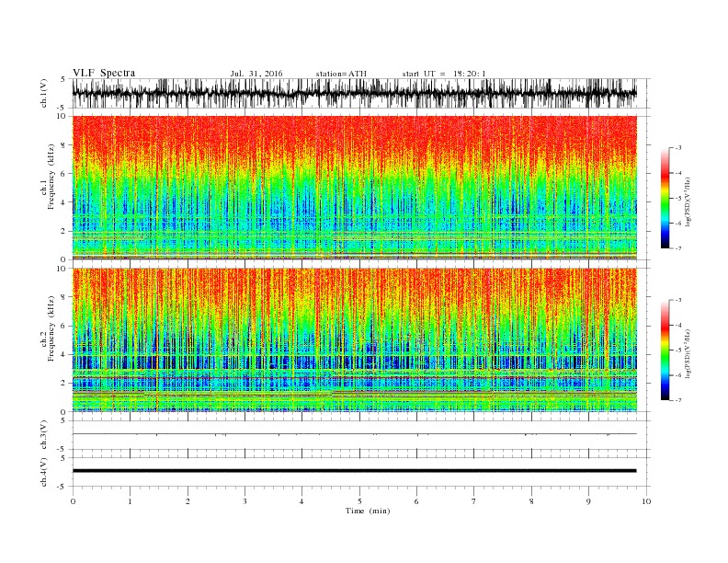The width and height of the screenshot is (728, 563).
Task: Click the "Time (min)" axis title
Action: click(368, 511)
